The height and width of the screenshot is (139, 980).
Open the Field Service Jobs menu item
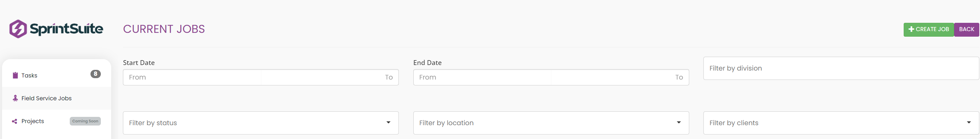pos(57,98)
